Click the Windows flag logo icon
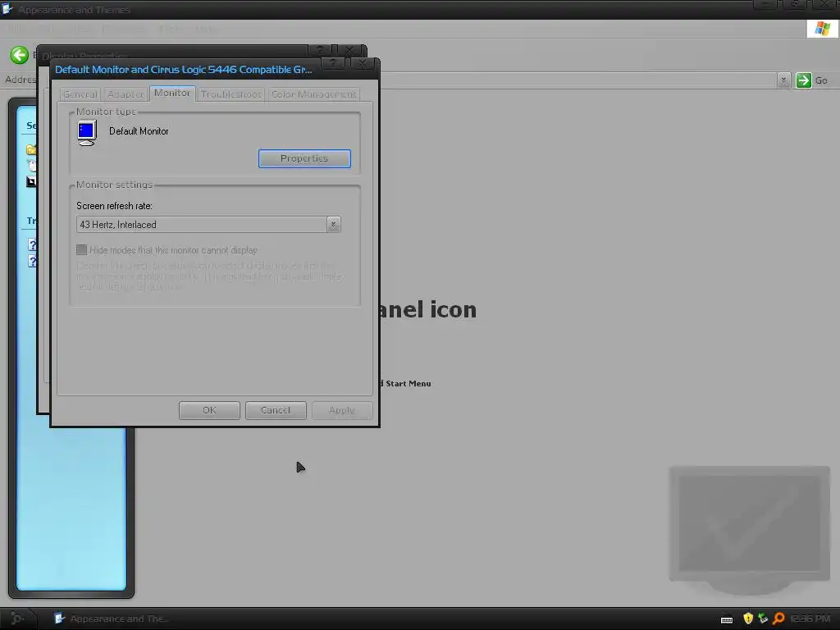 [822, 29]
